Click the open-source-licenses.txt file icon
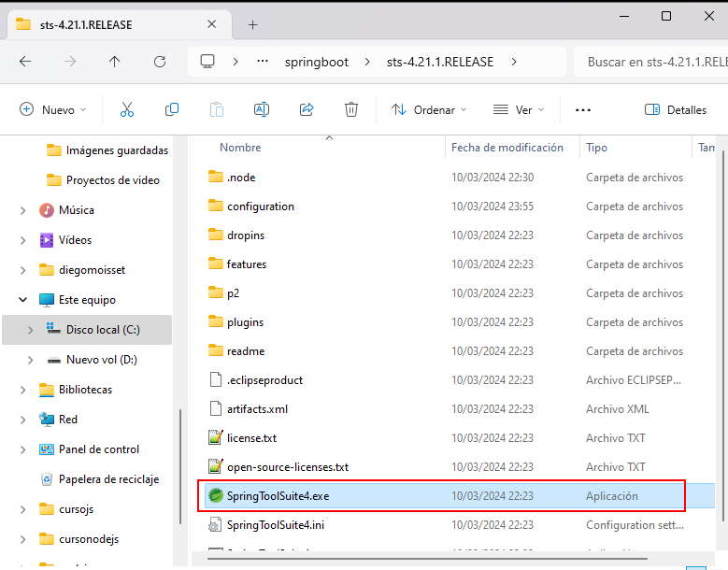Viewport: 728px width, 570px height. (216, 466)
